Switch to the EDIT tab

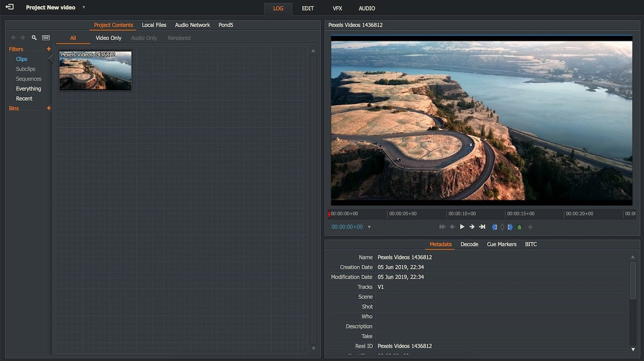coord(307,8)
